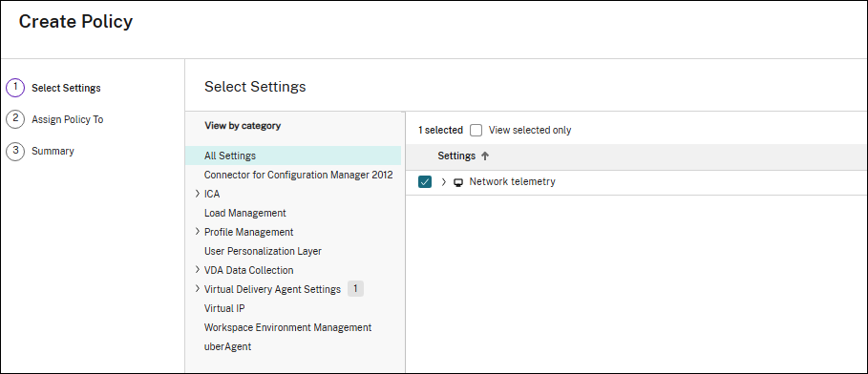Image resolution: width=868 pixels, height=374 pixels.
Task: Select VDA Data Collection category label
Action: 249,270
